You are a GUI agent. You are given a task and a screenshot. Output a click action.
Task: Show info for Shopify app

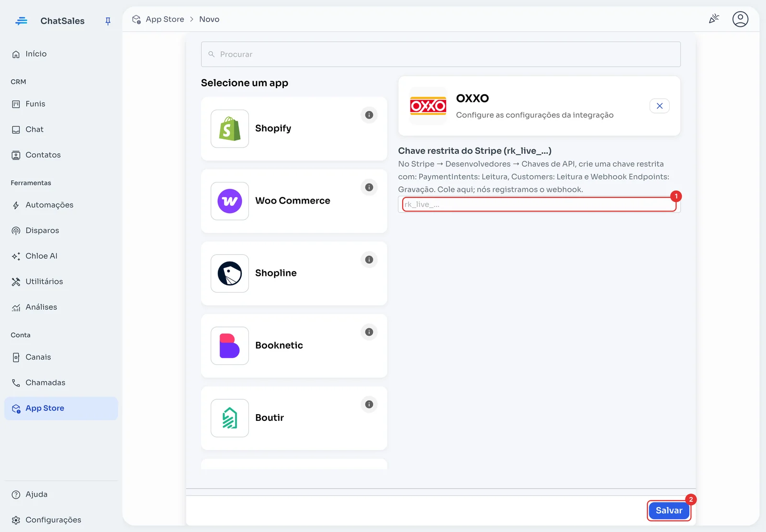[x=369, y=115]
